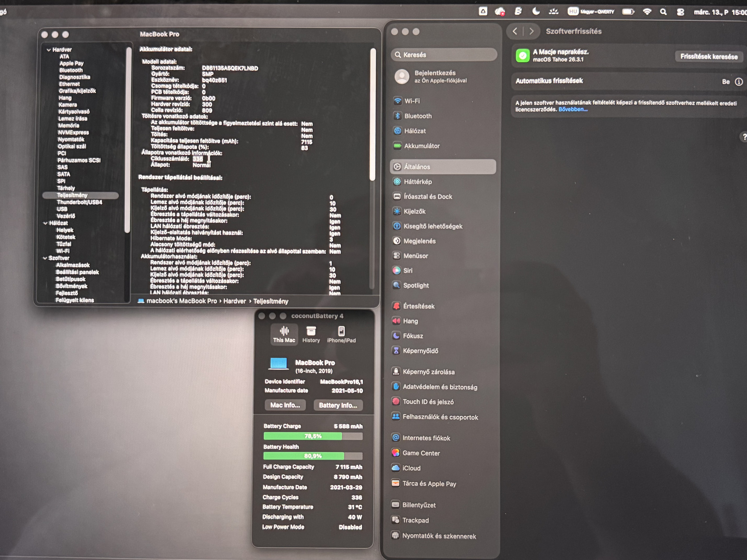The width and height of the screenshot is (747, 560).
Task: Switch to iPhone/iPad tab in coconutBattery
Action: coord(341,334)
